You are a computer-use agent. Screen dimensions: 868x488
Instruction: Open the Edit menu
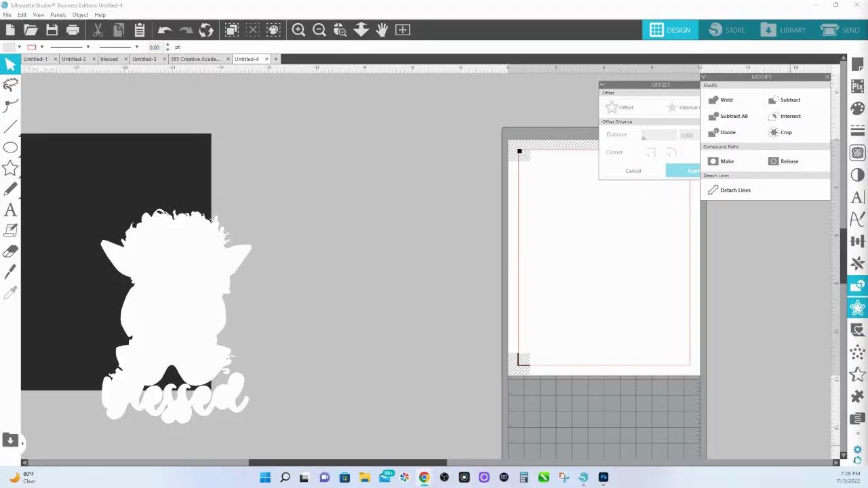(22, 15)
